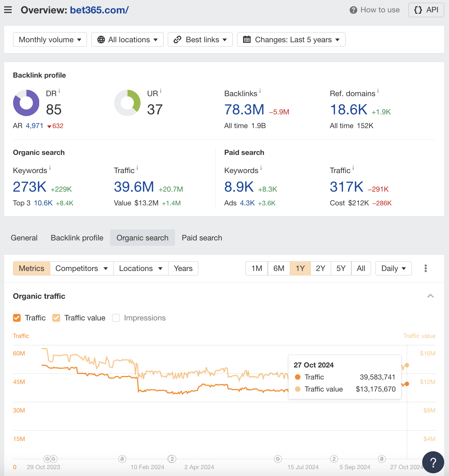Switch to the Paid search tab

tap(202, 238)
